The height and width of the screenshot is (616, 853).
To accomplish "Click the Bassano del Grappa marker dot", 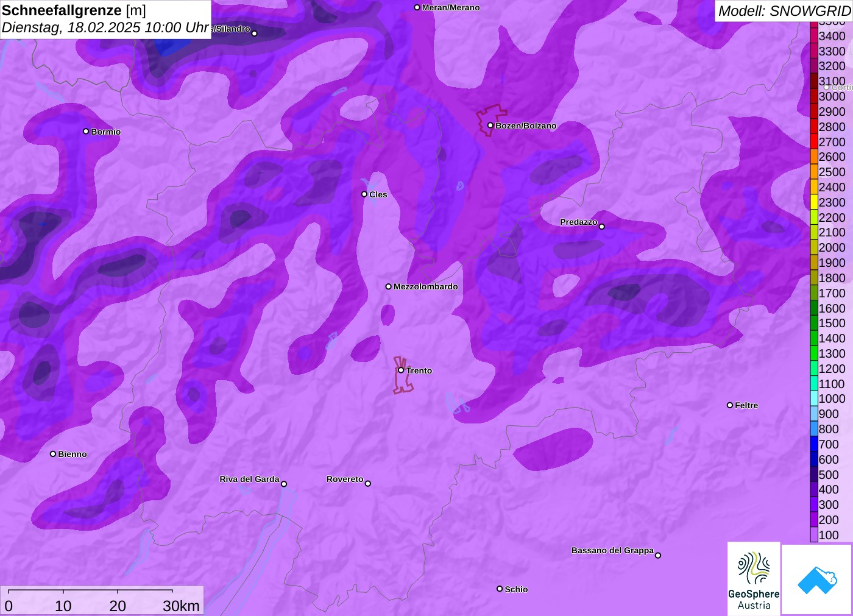I will 658,555.
